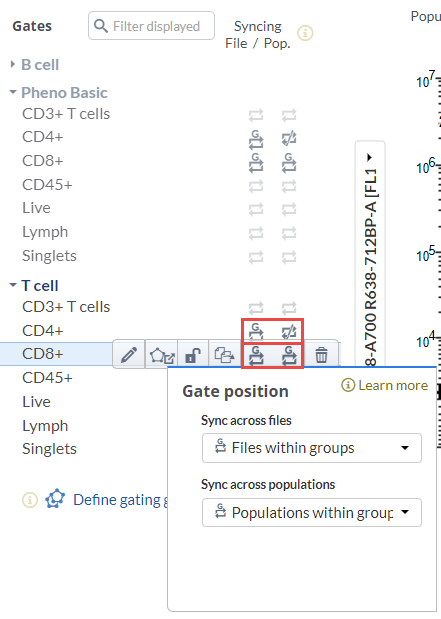Open the Sync across populations dropdown
The width and height of the screenshot is (441, 619).
tap(312, 513)
